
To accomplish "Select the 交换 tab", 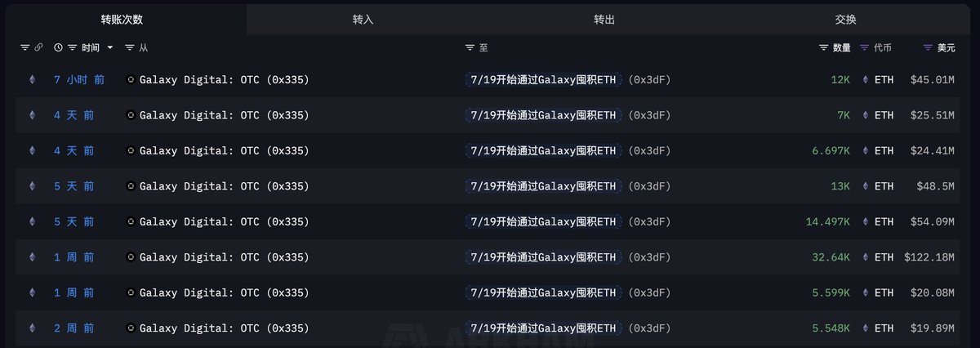I will pyautogui.click(x=846, y=19).
